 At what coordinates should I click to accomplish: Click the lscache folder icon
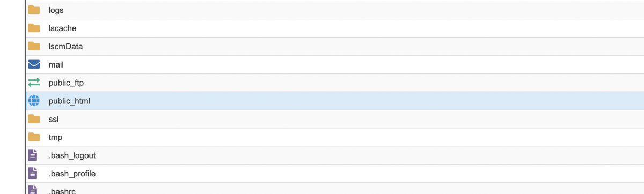(x=34, y=28)
